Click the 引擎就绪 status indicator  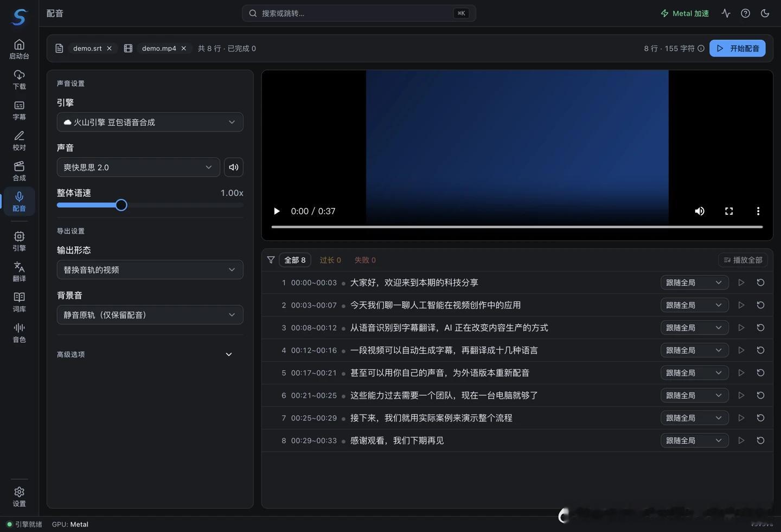24,524
